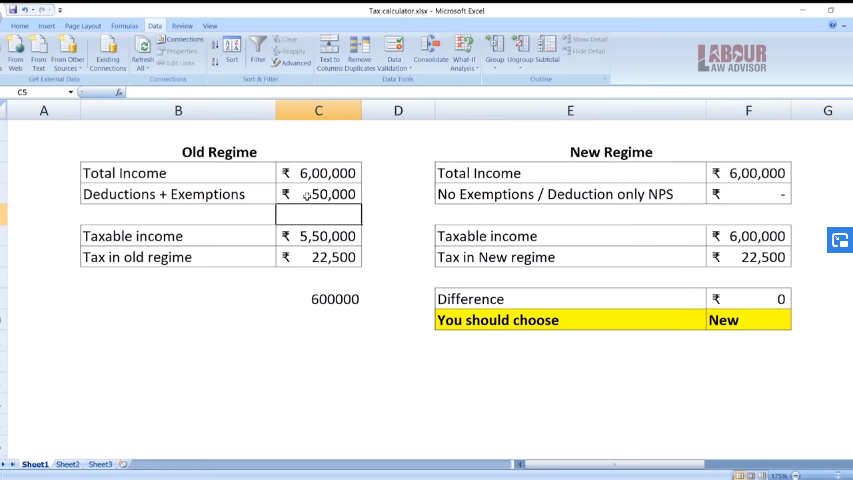
Task: Click the Sort dialog icon
Action: point(232,48)
